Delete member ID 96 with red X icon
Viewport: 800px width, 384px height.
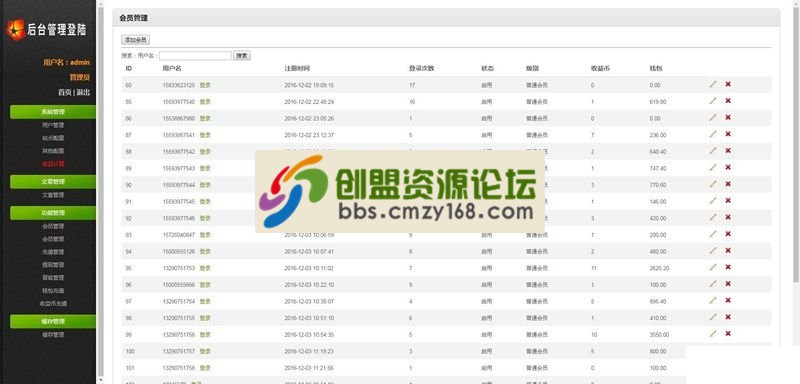coord(728,284)
